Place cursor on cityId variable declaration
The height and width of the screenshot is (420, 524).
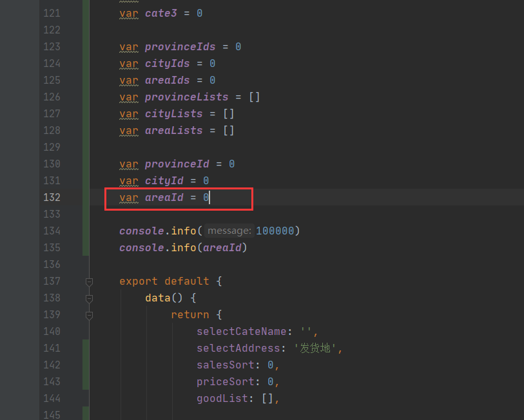(164, 181)
